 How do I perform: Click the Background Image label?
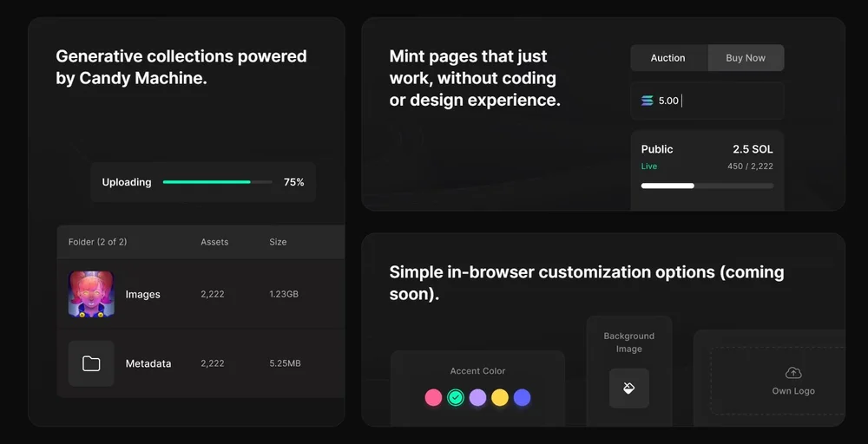[628, 343]
